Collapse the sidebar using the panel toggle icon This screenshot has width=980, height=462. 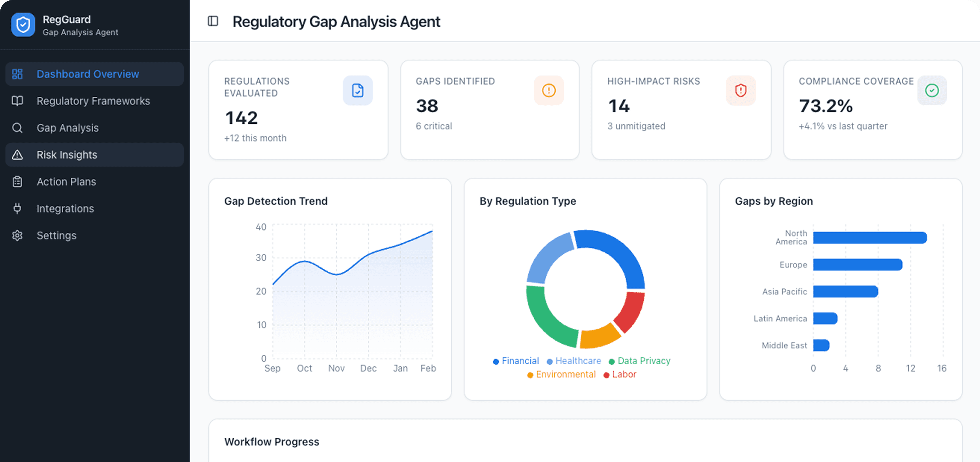coord(213,21)
